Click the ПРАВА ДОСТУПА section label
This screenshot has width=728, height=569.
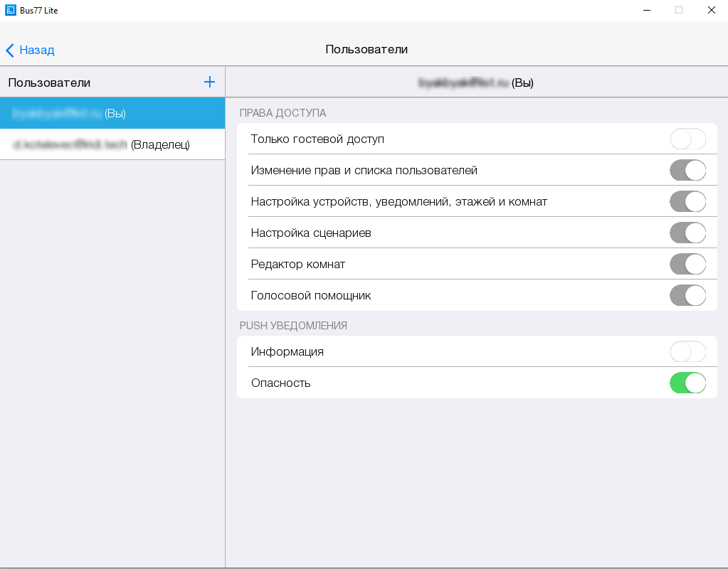pyautogui.click(x=283, y=112)
